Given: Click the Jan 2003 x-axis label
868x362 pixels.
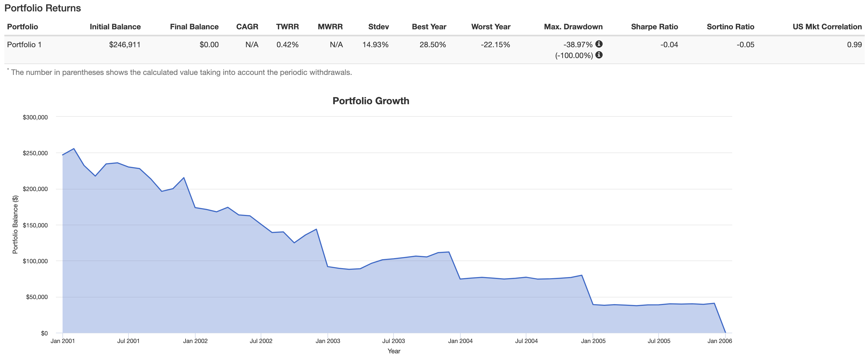Looking at the screenshot, I should pyautogui.click(x=328, y=341).
